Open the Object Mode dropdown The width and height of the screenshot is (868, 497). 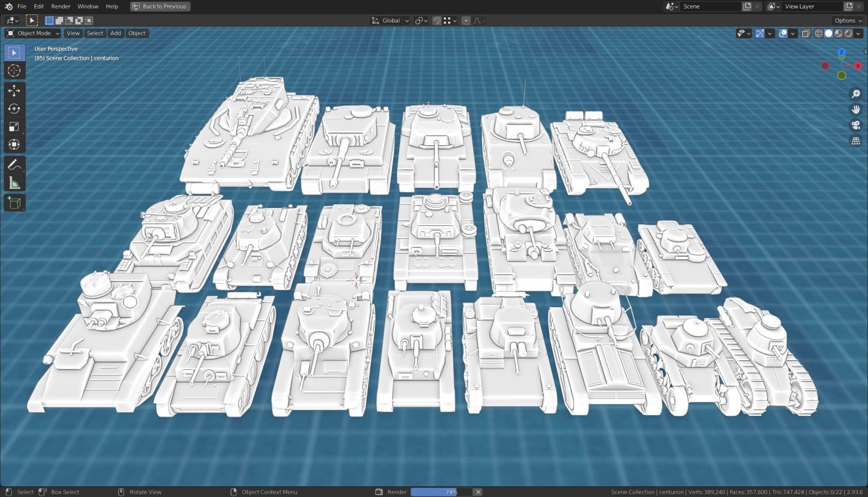[33, 33]
